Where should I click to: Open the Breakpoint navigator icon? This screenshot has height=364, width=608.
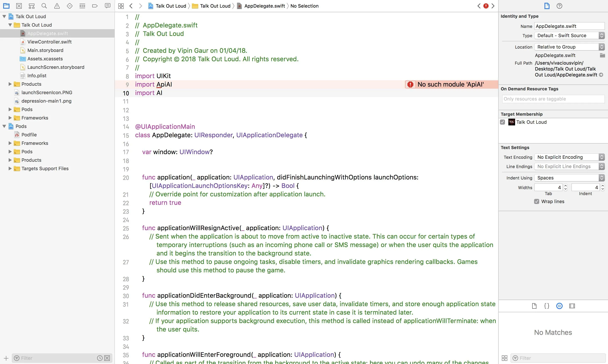pos(95,6)
